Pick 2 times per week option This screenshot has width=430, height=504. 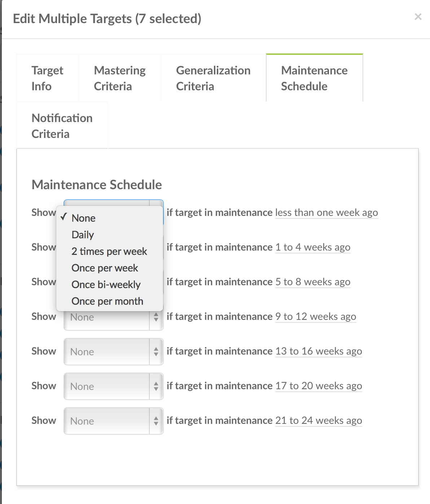[110, 251]
